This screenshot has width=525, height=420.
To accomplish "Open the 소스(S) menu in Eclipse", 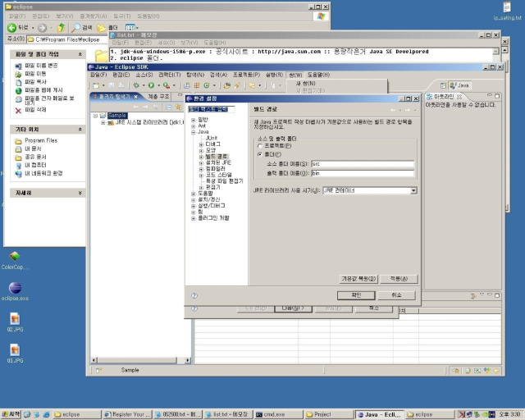I will [144, 75].
